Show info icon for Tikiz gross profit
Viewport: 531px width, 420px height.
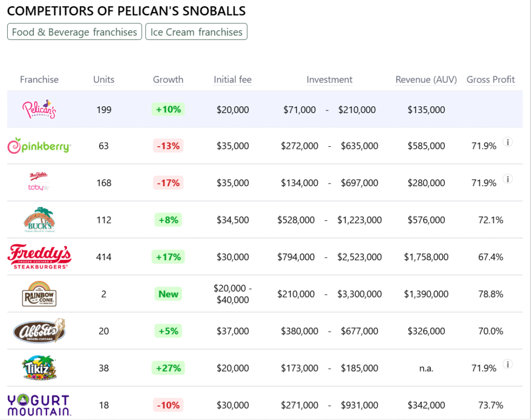point(508,364)
